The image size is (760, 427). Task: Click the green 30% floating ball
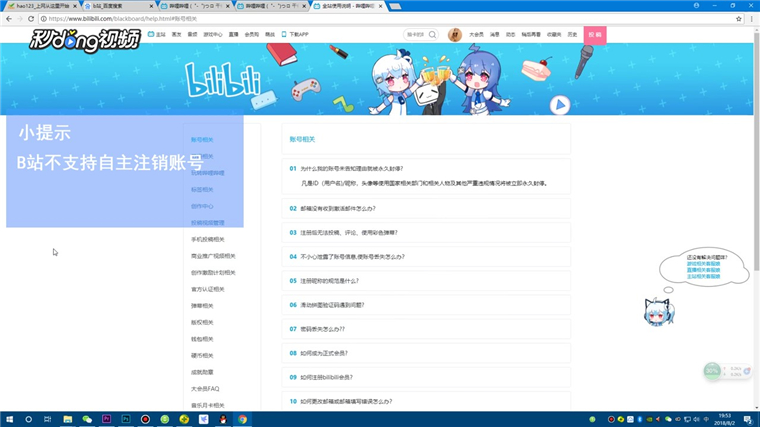tap(712, 371)
